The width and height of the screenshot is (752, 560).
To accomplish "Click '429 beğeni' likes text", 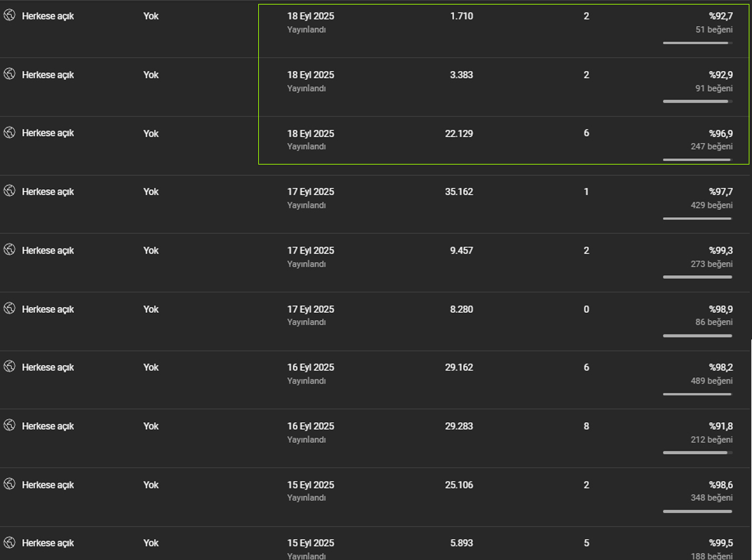I will (x=712, y=206).
